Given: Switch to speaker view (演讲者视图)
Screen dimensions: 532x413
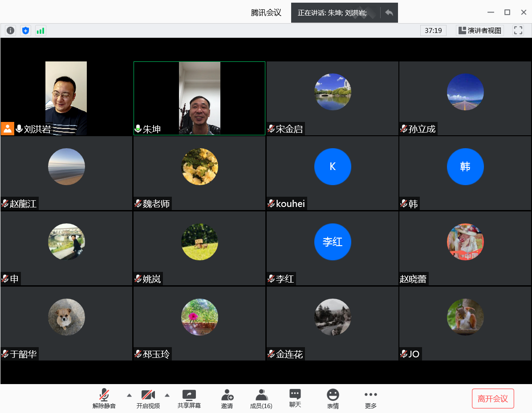Looking at the screenshot, I should pos(479,31).
